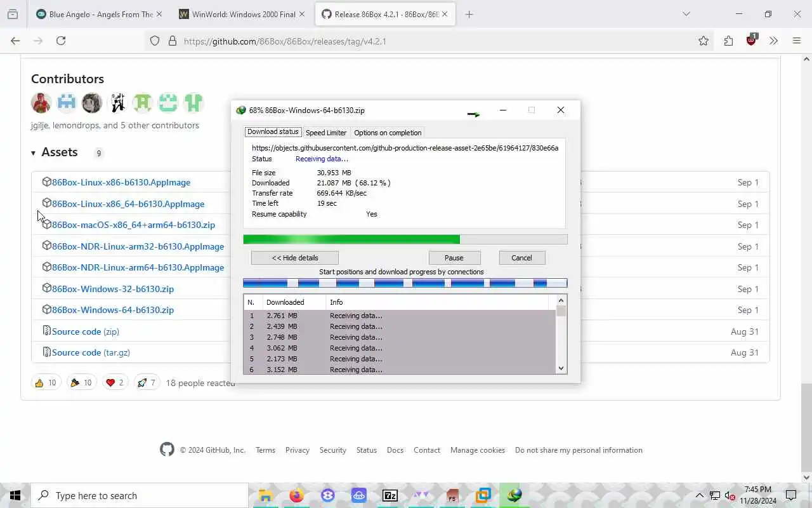This screenshot has height=508, width=812.
Task: Show more toolbar tools chevron
Action: pyautogui.click(x=773, y=41)
